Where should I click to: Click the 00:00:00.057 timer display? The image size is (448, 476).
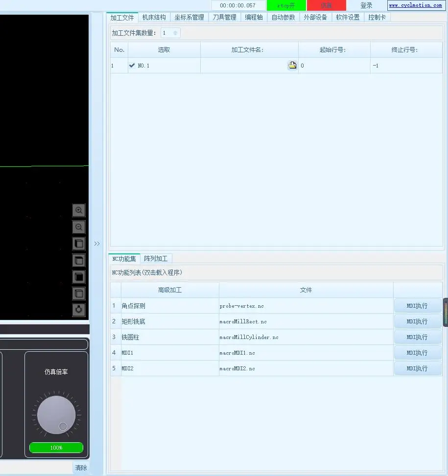(x=237, y=5)
